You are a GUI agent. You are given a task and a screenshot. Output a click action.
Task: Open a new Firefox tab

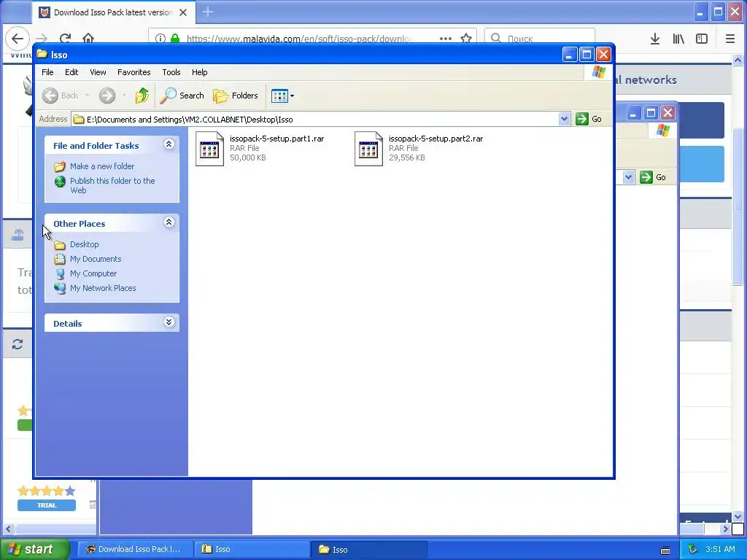click(x=208, y=12)
